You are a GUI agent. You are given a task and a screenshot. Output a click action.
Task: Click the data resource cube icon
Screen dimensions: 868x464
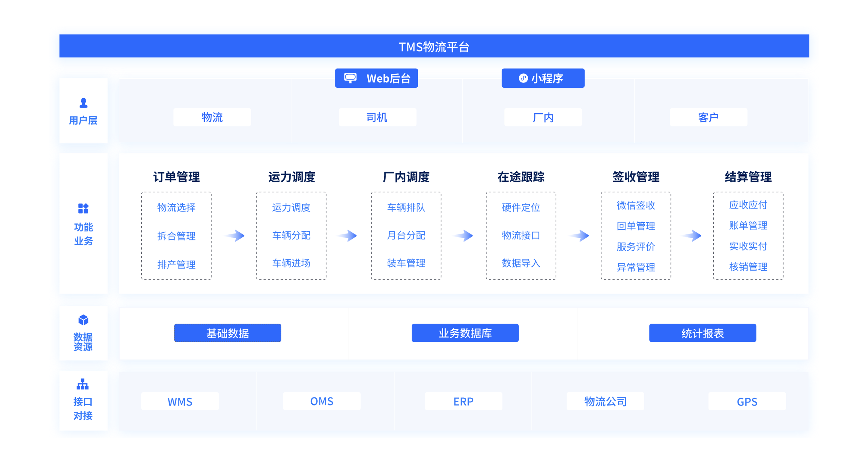[83, 320]
